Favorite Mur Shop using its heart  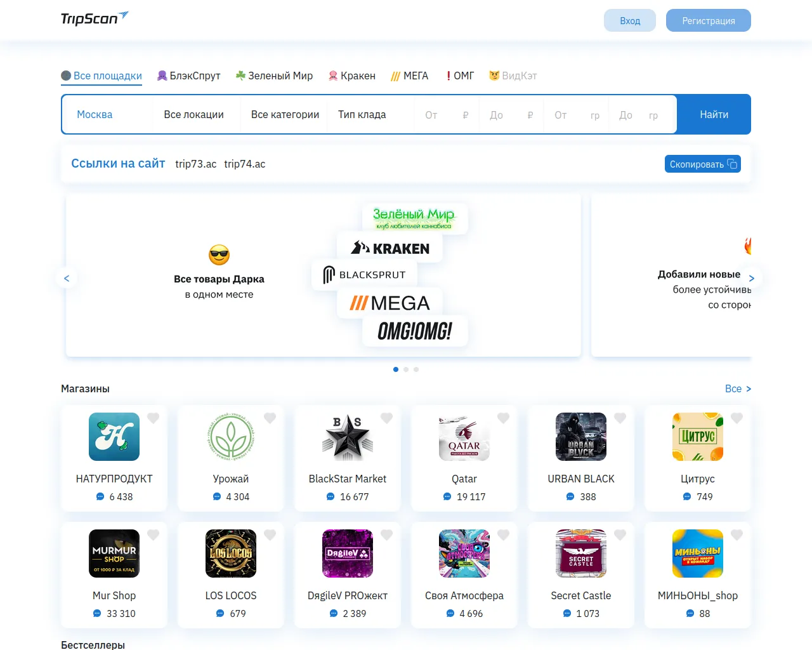tap(154, 535)
